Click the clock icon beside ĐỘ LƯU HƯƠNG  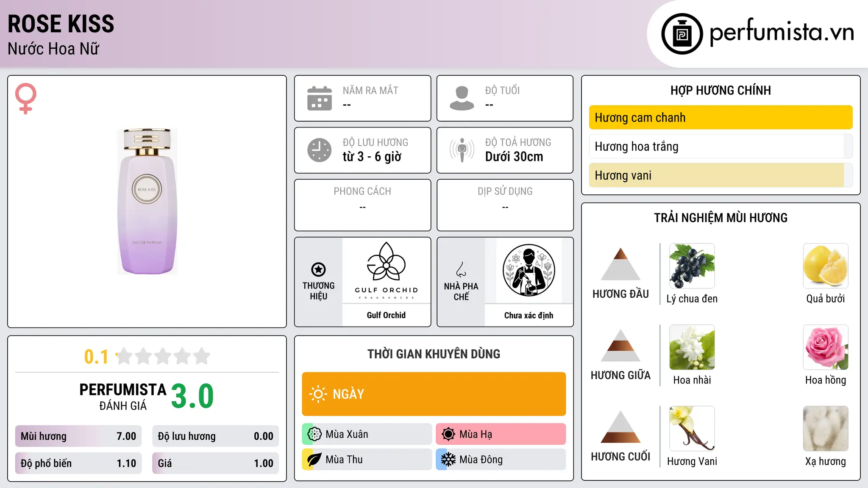tap(320, 150)
